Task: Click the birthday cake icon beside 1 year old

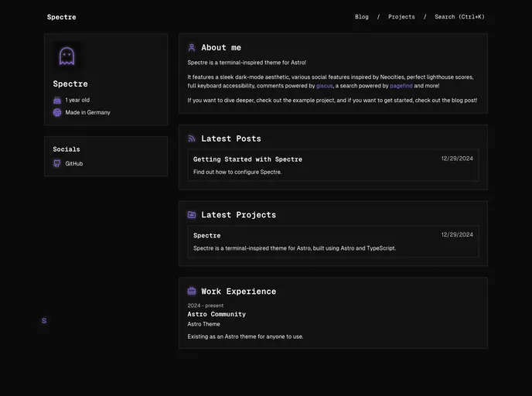Action: [57, 100]
